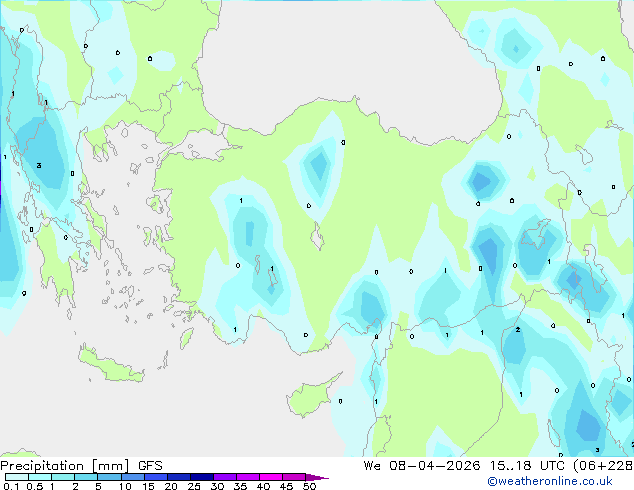634x490 pixels.
Task: Pick the 20–25 mm legend swatch
Action: click(179, 477)
